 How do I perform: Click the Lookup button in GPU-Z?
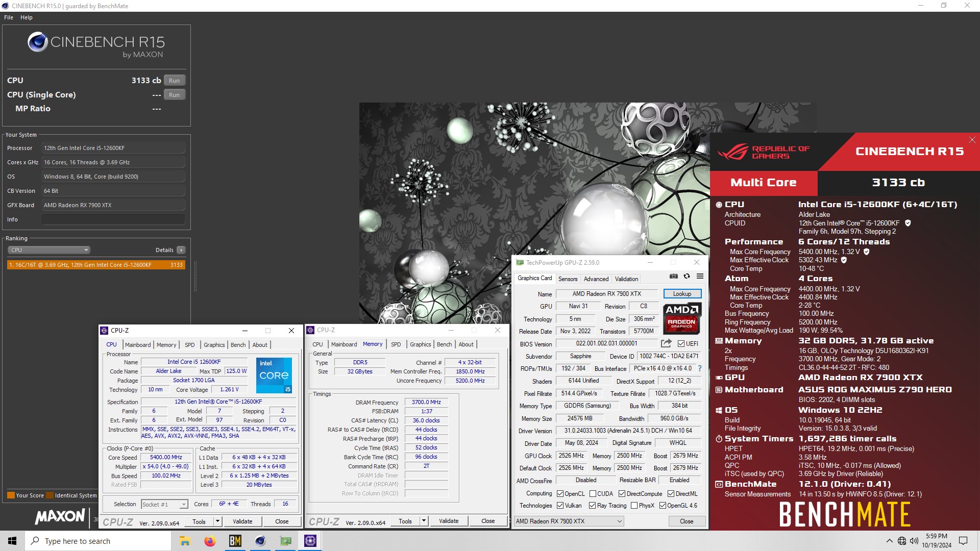(682, 294)
